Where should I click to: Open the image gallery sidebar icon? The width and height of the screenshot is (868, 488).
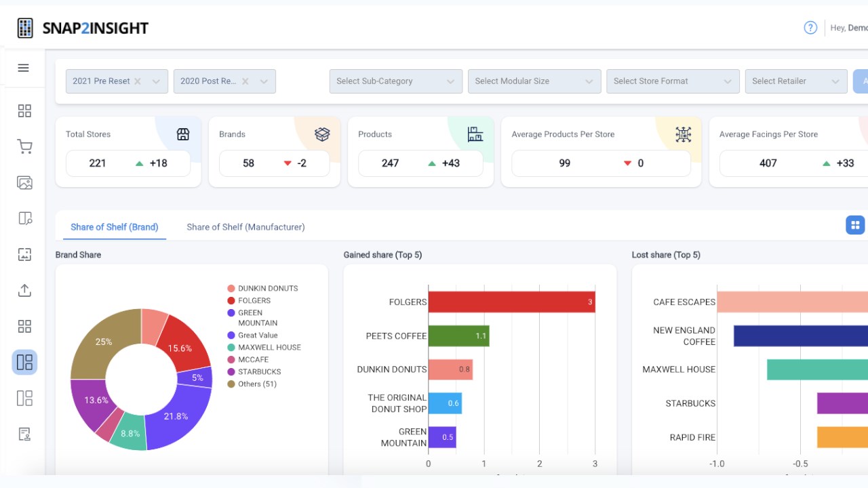24,182
